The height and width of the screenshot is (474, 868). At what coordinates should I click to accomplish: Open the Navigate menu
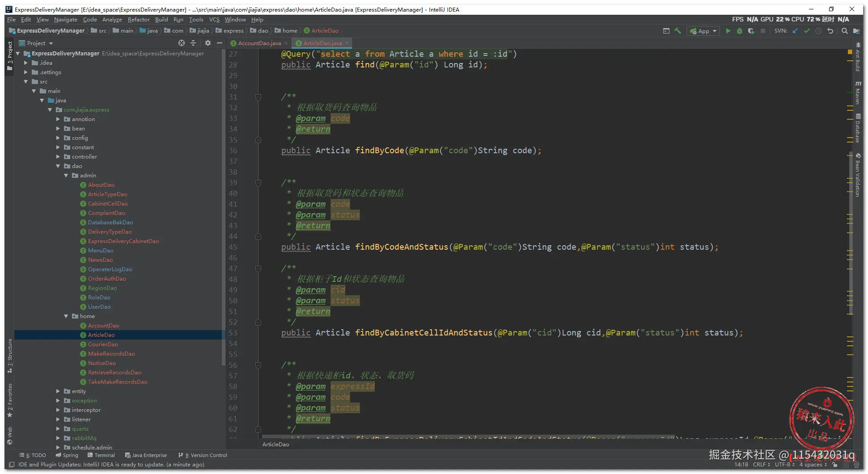(66, 20)
